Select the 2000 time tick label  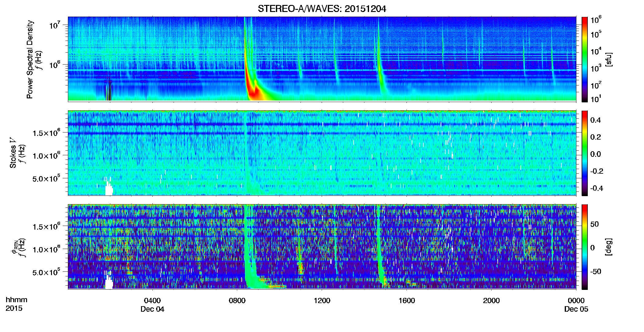click(x=491, y=301)
